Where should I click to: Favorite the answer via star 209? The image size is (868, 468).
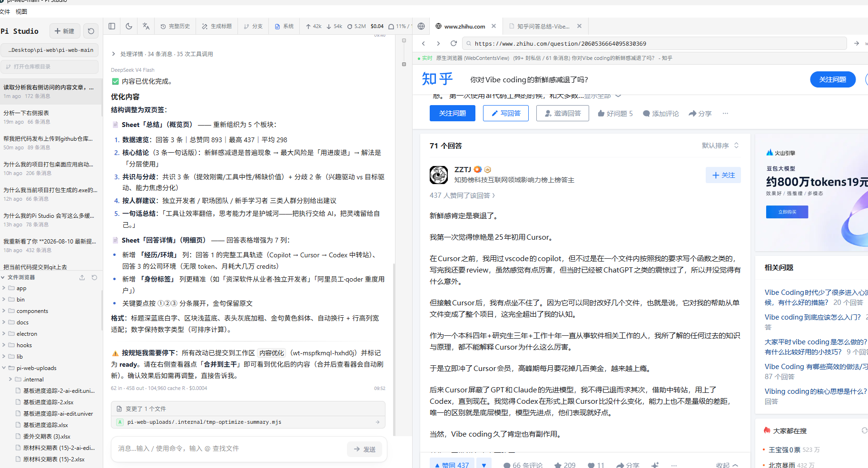click(565, 465)
